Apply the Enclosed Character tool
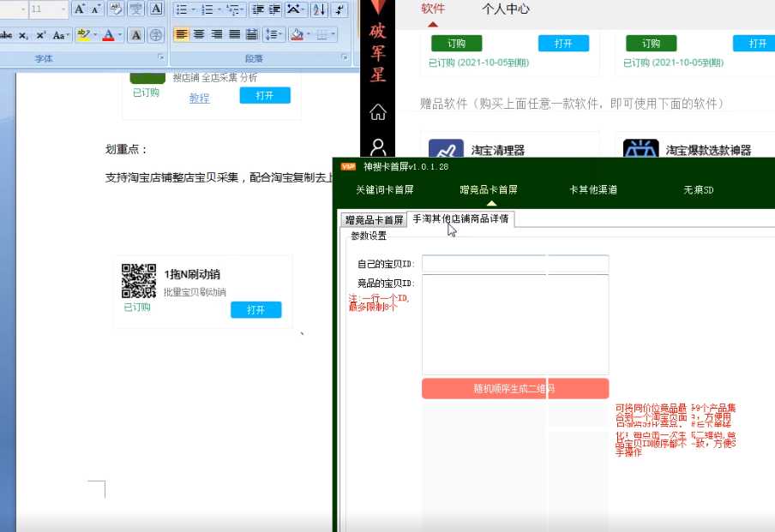This screenshot has height=532, width=775. 156,34
